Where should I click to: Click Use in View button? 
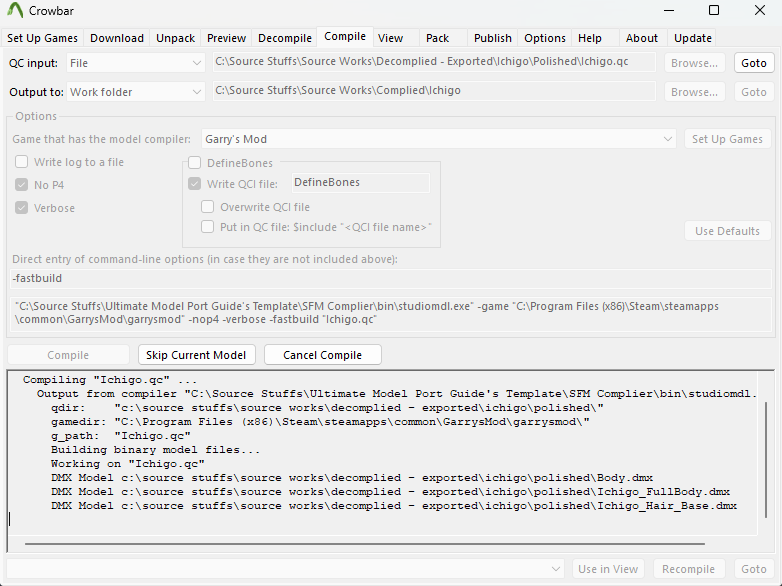point(607,569)
